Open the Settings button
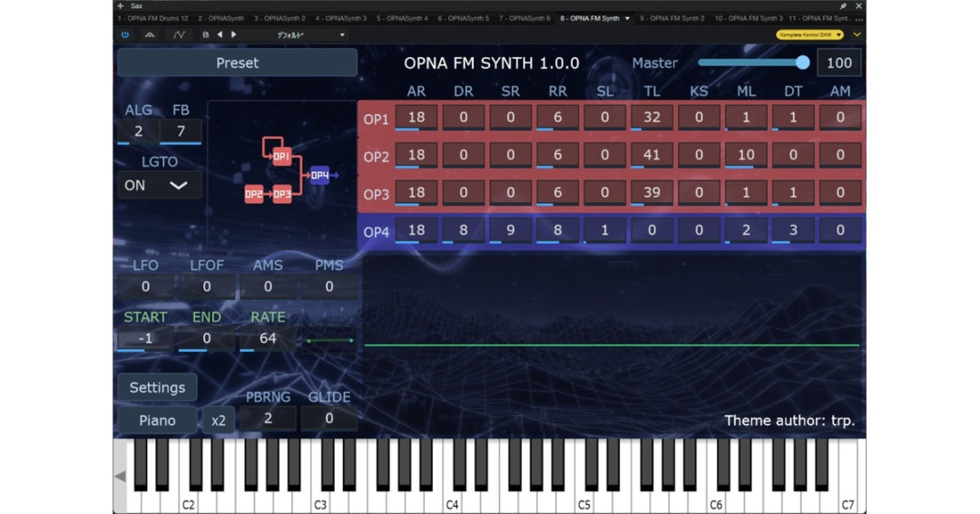This screenshot has width=980, height=514. (x=157, y=388)
